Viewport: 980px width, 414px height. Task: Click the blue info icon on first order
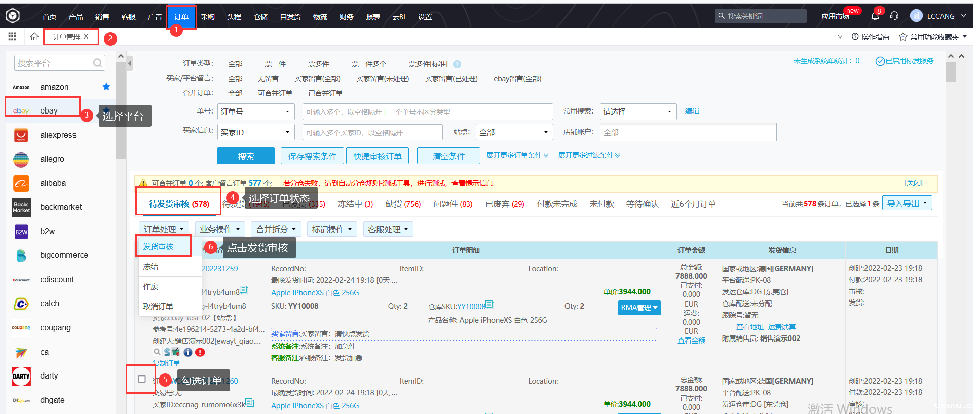click(x=188, y=352)
